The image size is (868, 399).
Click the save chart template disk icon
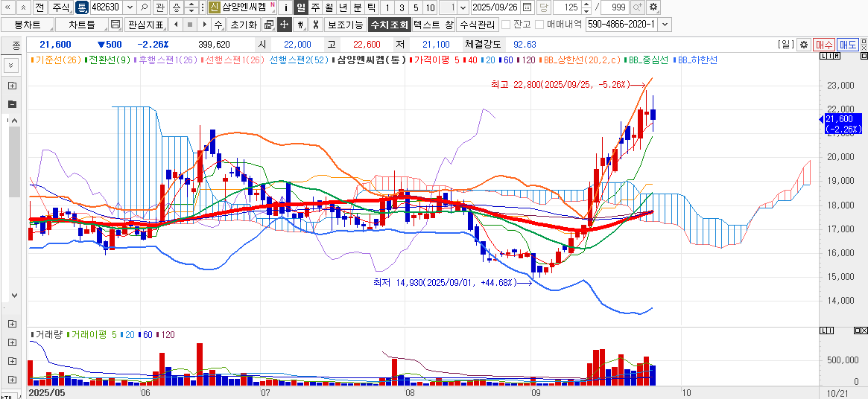[115, 25]
